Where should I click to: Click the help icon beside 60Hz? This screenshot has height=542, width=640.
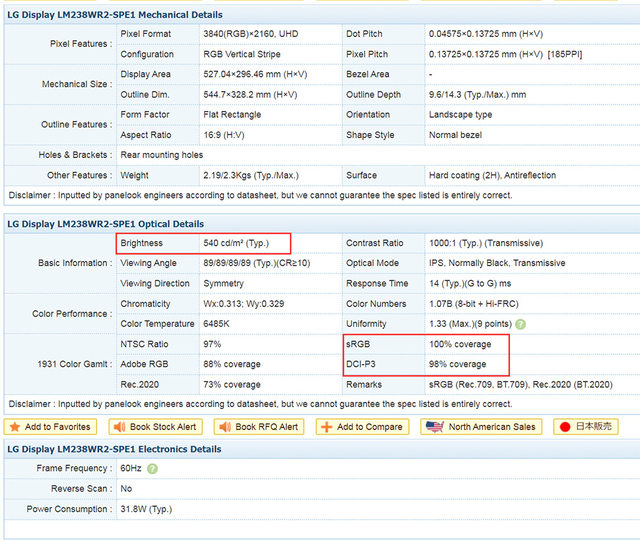click(x=152, y=469)
